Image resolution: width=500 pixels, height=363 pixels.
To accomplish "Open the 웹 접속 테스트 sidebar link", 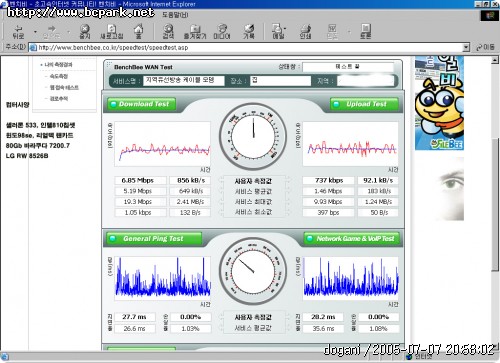I will (x=64, y=88).
